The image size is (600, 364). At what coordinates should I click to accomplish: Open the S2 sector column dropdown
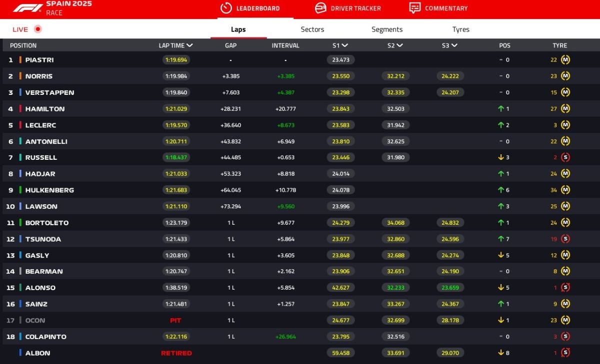point(400,45)
